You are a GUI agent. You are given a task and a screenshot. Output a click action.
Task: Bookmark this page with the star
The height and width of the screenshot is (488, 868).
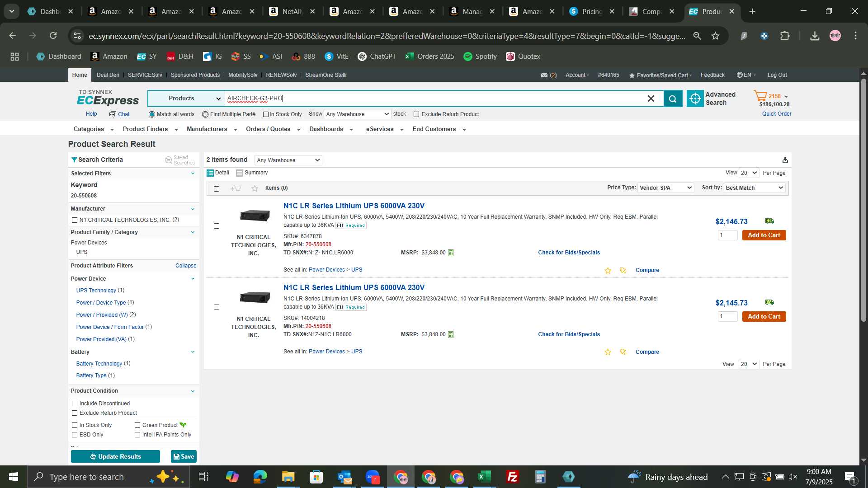point(715,36)
